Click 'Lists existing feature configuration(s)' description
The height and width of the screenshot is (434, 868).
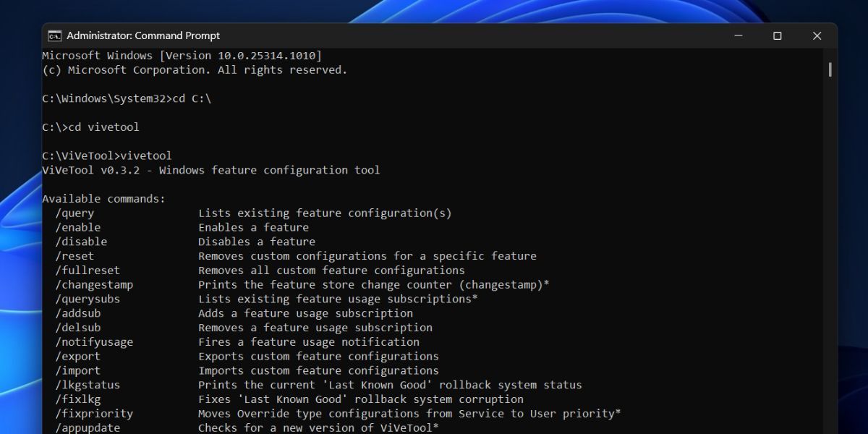tap(325, 213)
